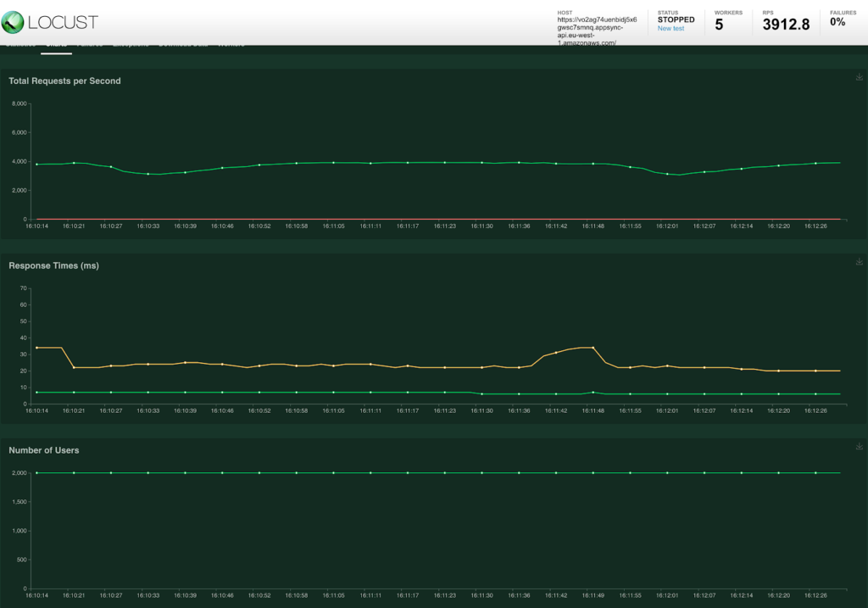The height and width of the screenshot is (608, 868).
Task: Click the RPS data point at 16:12:01 dip
Action: click(667, 174)
